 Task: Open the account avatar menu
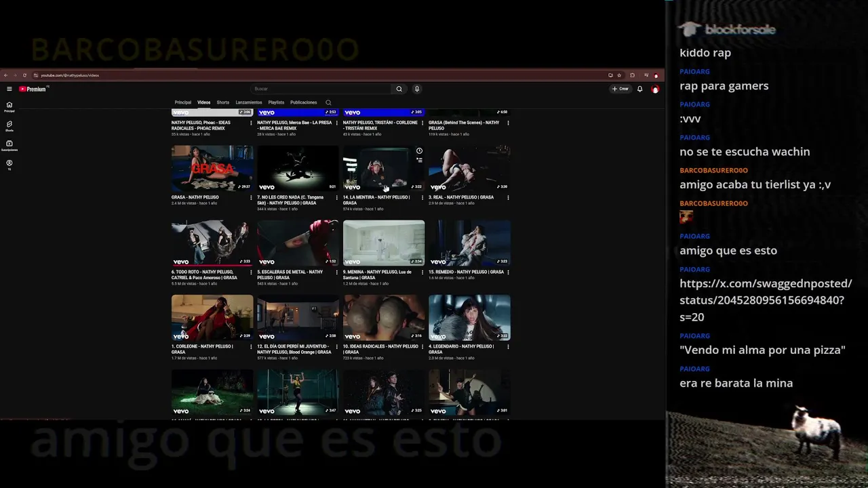click(x=655, y=89)
